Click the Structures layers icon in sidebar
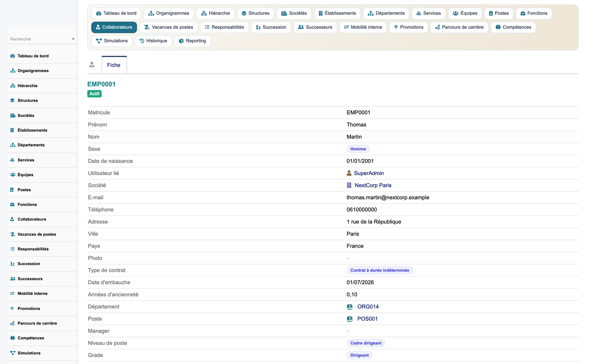Viewport: 589px width, 364px height. (x=13, y=101)
